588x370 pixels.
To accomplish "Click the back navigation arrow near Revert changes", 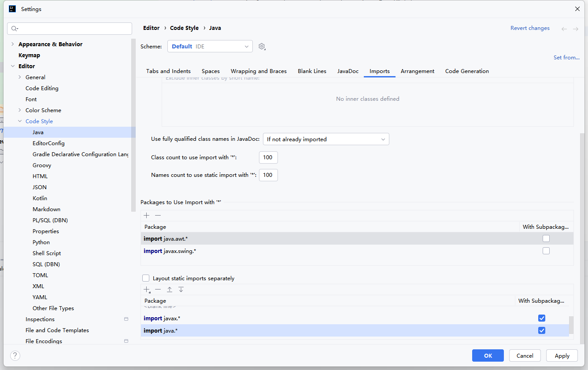I will 564,28.
